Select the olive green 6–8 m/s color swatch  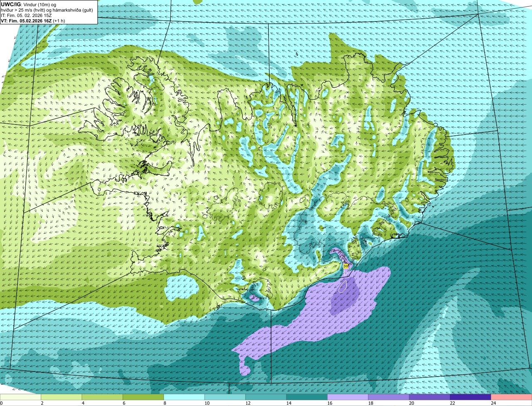click(x=143, y=397)
